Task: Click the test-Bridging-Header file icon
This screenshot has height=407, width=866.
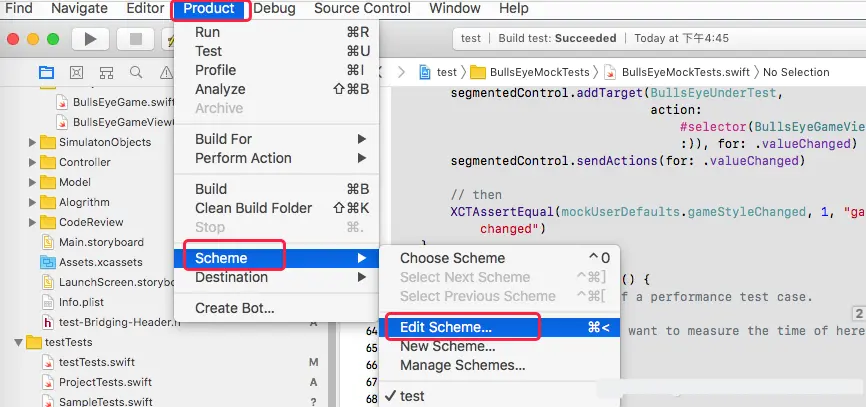Action: (x=48, y=322)
